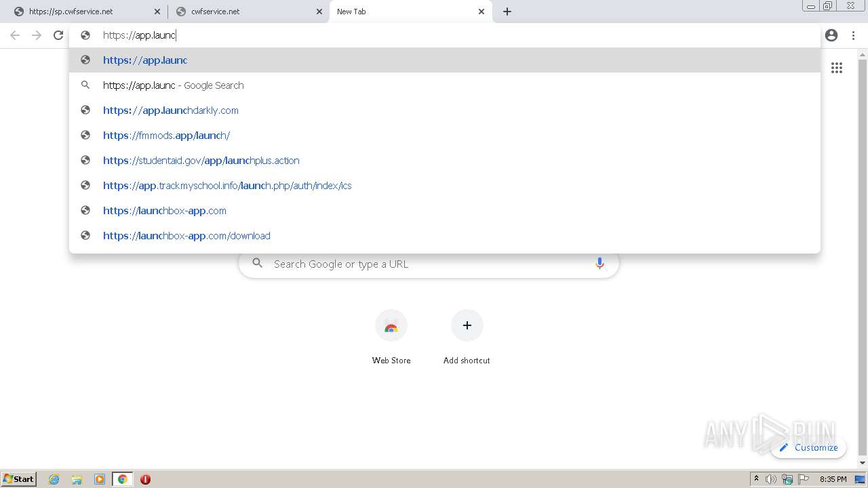Choose the Google Search suggestion for https://app.launc

click(445, 85)
